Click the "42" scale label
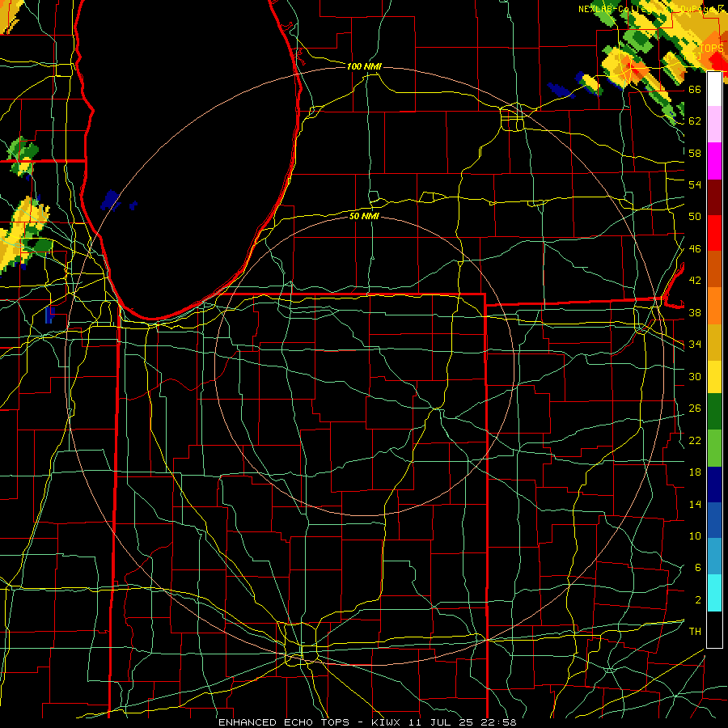 point(695,280)
